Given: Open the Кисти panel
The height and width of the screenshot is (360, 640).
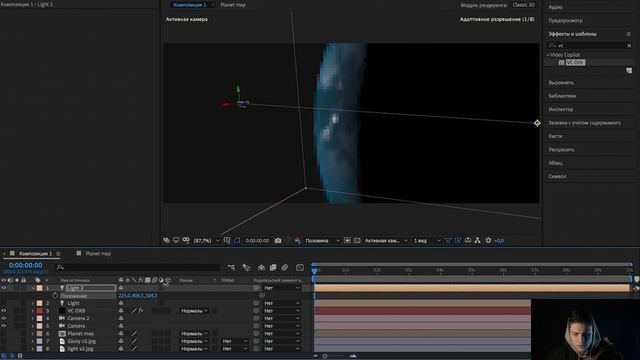Looking at the screenshot, I should 555,136.
